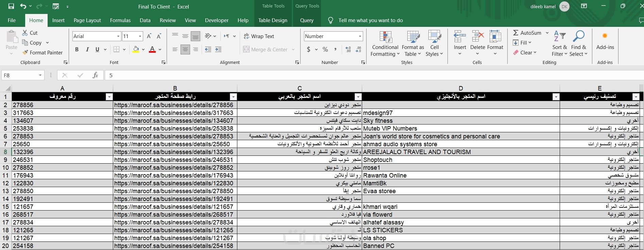The image size is (644, 250).
Task: Increase the font size
Action: pos(149,36)
